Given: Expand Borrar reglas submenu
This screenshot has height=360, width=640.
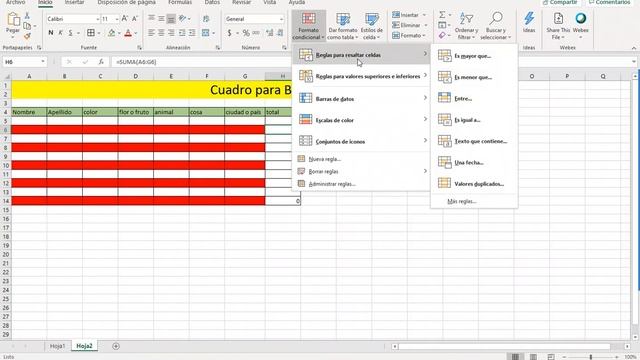Looking at the screenshot, I should pyautogui.click(x=361, y=171).
